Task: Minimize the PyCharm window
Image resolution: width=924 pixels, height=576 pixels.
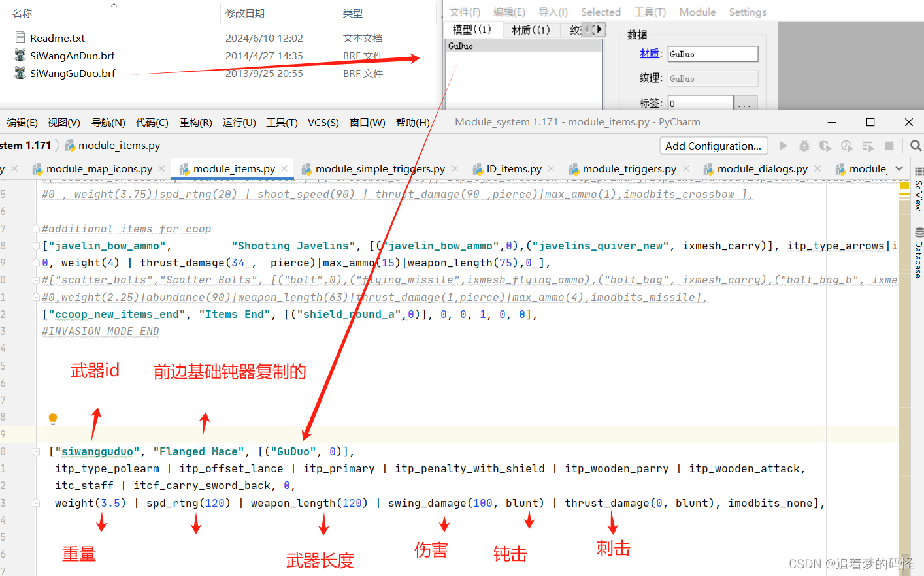Action: [x=832, y=122]
